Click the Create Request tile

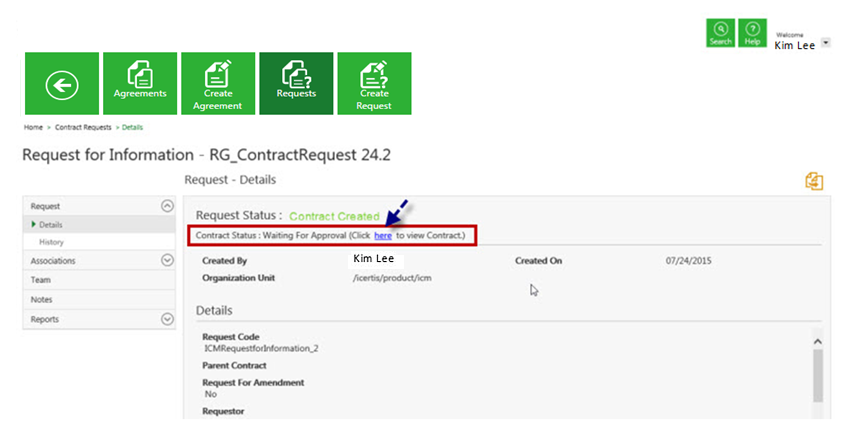pyautogui.click(x=373, y=83)
